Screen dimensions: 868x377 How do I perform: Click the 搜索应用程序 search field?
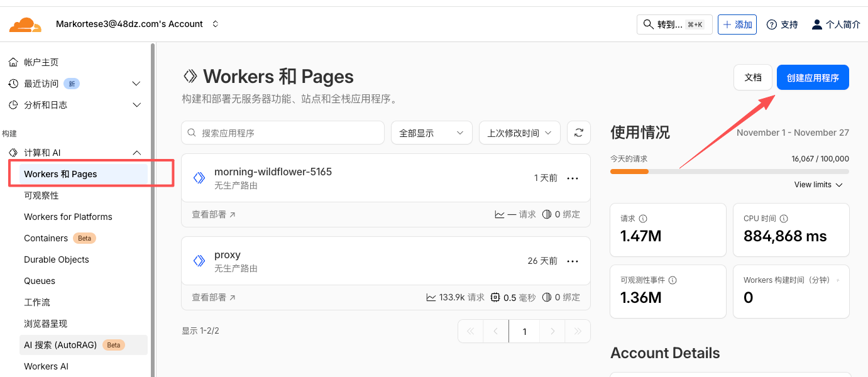click(x=283, y=133)
